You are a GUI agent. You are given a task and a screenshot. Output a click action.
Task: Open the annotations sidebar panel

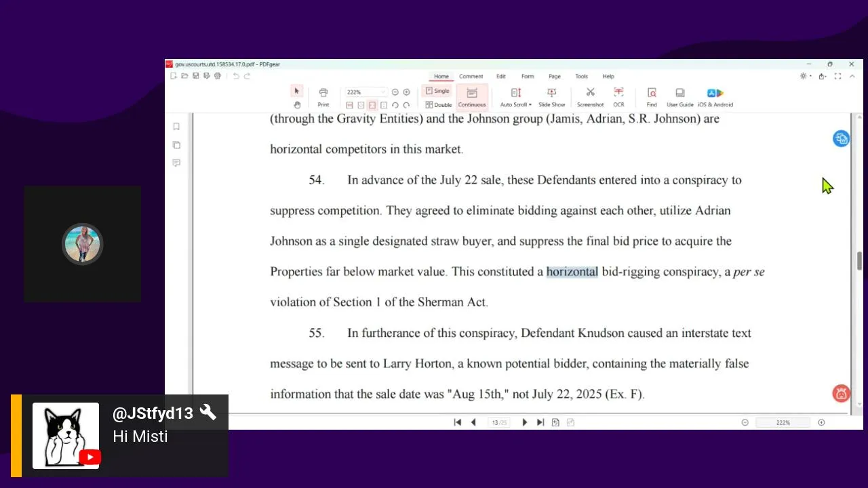[x=176, y=163]
